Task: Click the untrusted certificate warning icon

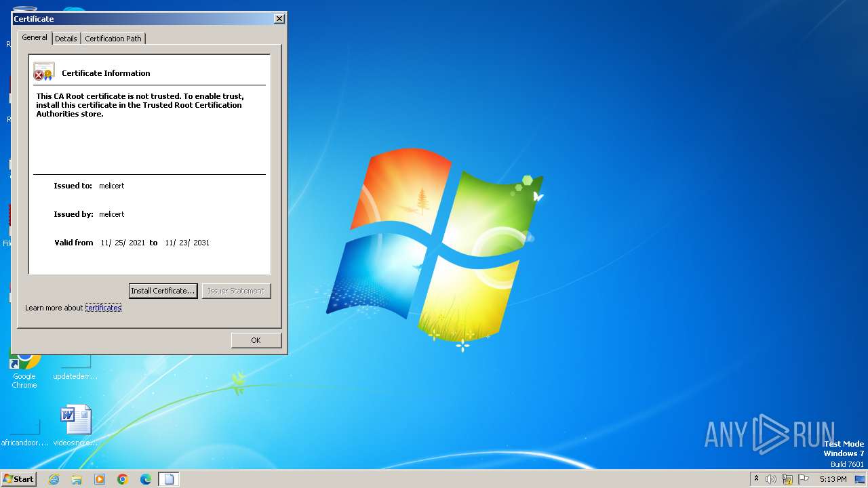Action: coord(43,72)
